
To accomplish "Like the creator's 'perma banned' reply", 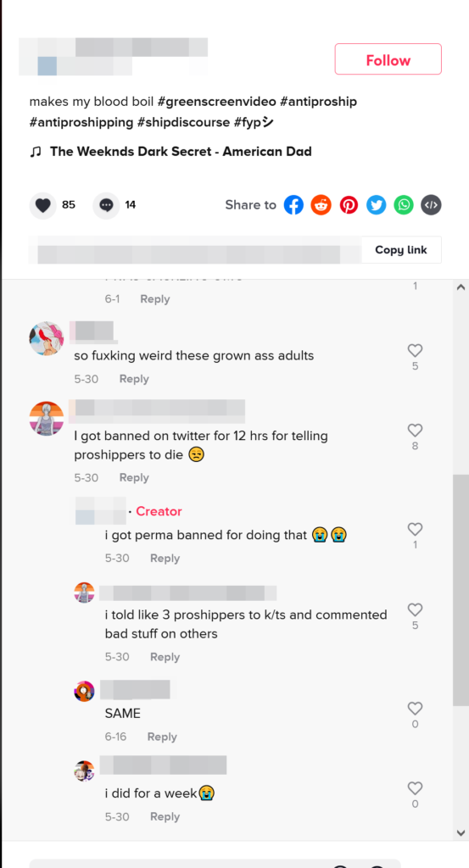I will [415, 529].
